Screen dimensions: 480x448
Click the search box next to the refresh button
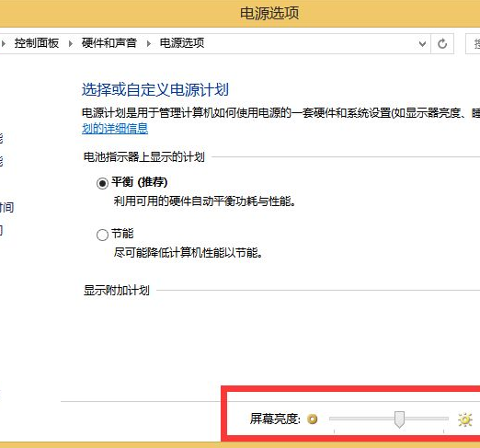473,44
